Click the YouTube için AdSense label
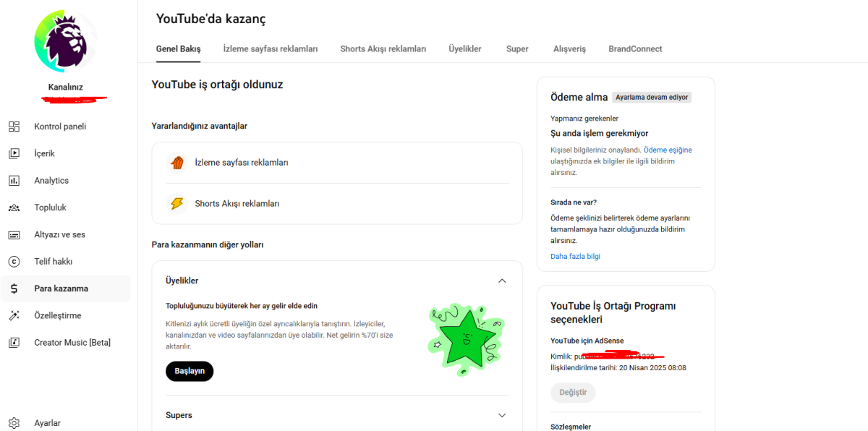Screen dimensions: 868x431 [587, 341]
